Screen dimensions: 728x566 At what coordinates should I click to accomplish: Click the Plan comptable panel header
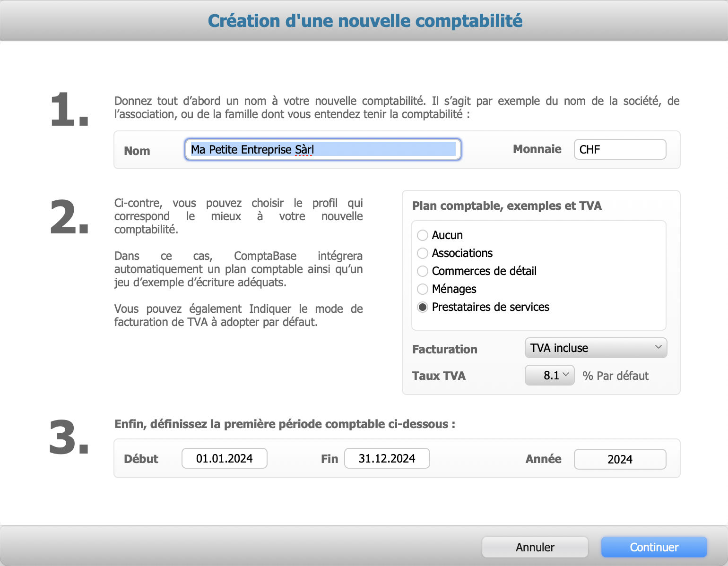pyautogui.click(x=506, y=206)
